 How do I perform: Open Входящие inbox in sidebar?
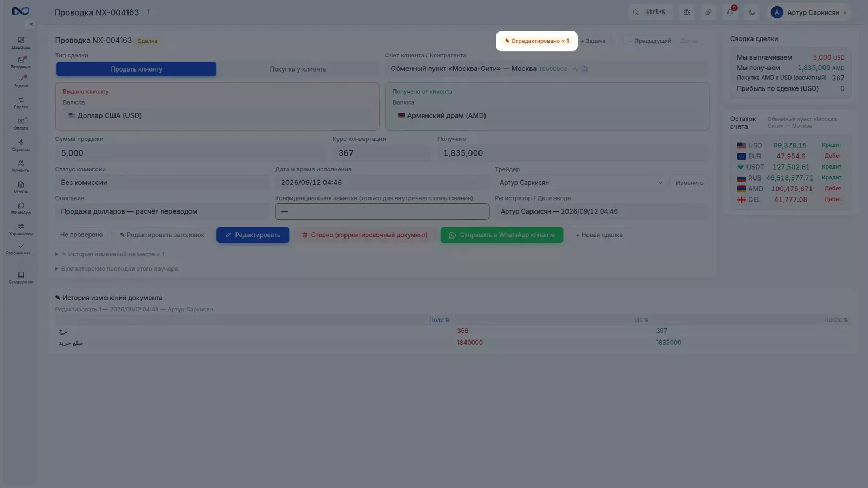(x=21, y=62)
